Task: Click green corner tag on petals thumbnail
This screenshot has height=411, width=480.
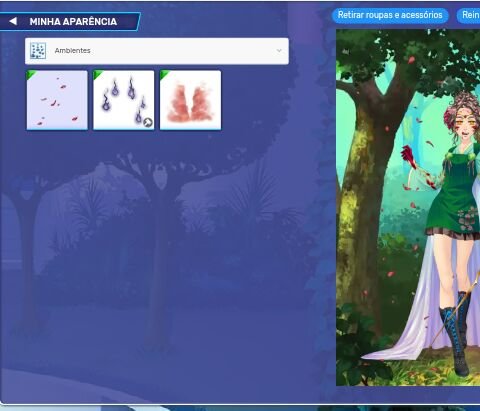Action: 31,75
